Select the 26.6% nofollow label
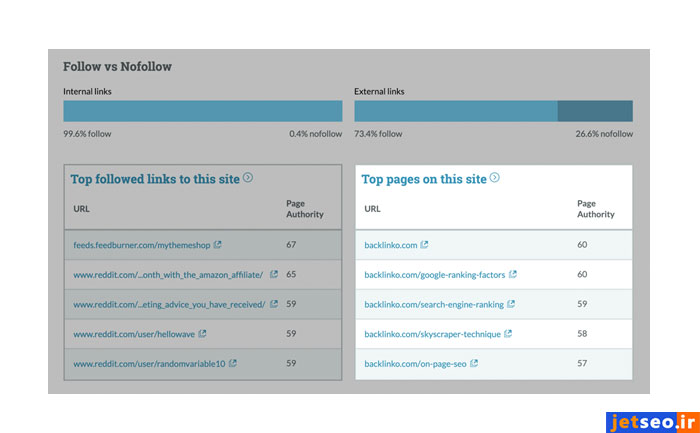The width and height of the screenshot is (700, 433). 604,133
